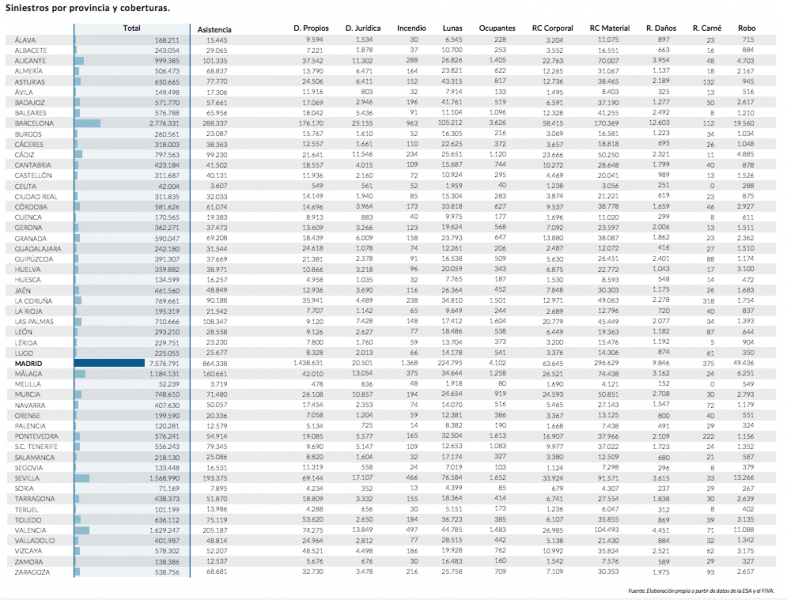
Task: Click the CEUTA province row label
Action: 26,186
